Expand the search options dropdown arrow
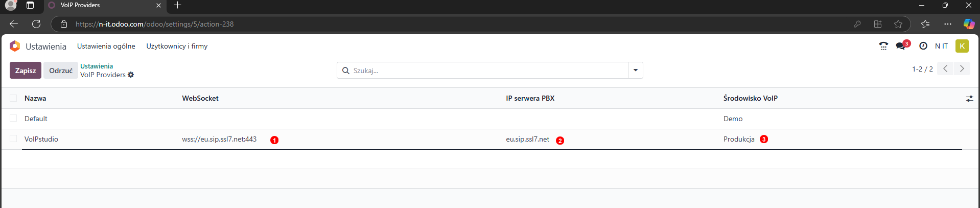This screenshot has height=208, width=980. [x=636, y=71]
